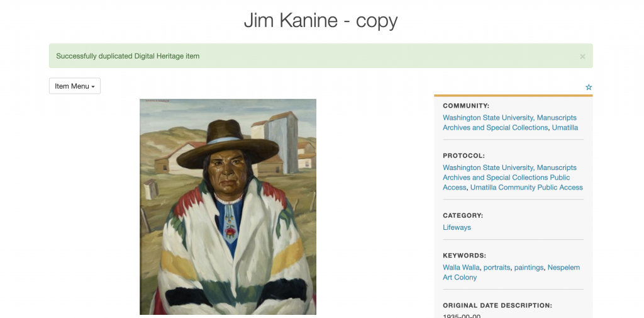The image size is (644, 318).
Task: Click the Jim Kanine - copy title
Action: (321, 21)
